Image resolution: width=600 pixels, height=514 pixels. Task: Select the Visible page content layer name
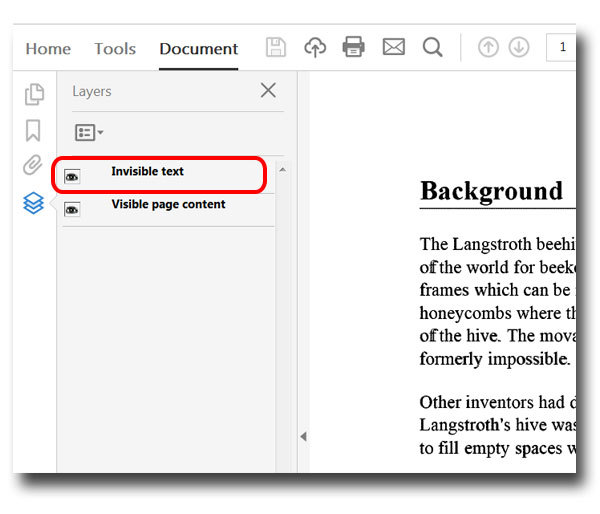pyautogui.click(x=168, y=204)
